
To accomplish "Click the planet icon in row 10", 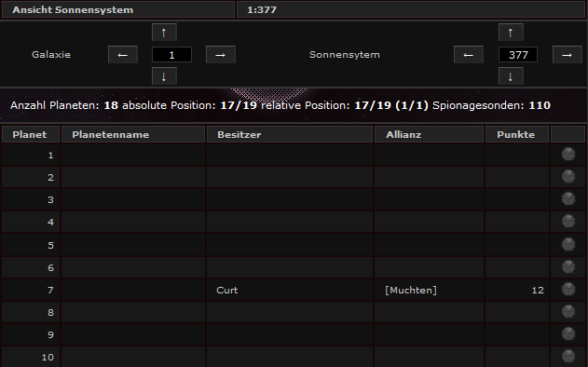I will pyautogui.click(x=568, y=356).
